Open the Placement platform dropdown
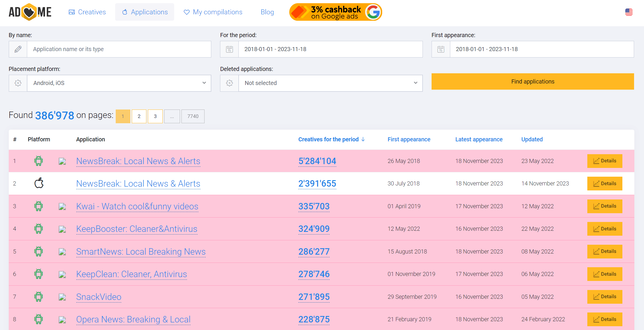The height and width of the screenshot is (330, 644). click(119, 83)
